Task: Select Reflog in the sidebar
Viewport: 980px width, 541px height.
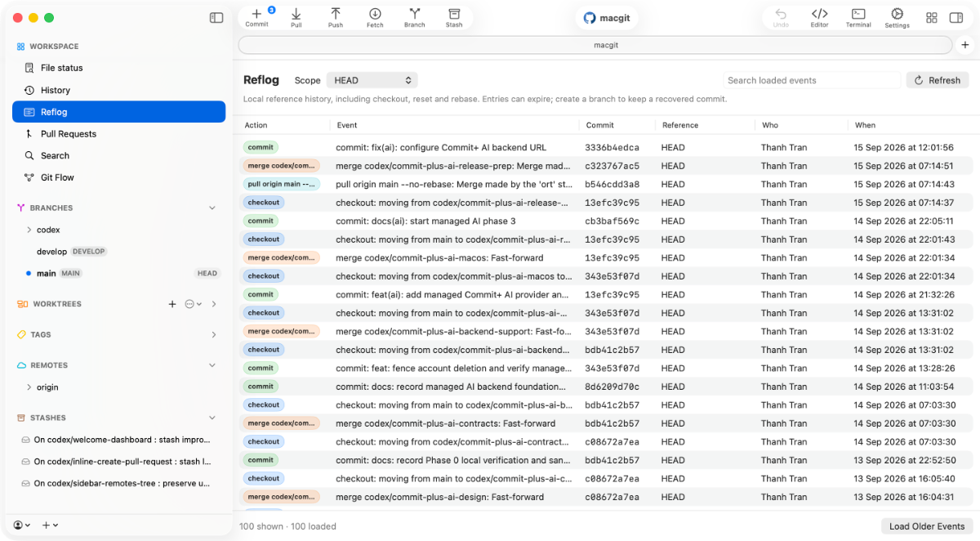Action: point(118,112)
